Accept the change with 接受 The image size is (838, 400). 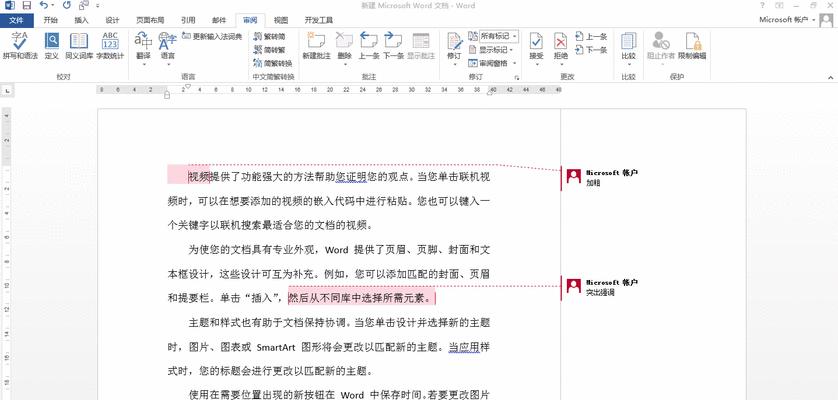[536, 42]
